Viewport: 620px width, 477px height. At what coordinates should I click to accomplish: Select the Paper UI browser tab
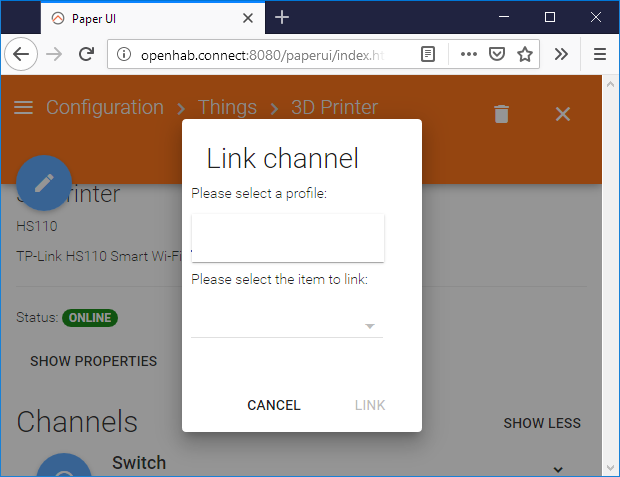pos(153,18)
